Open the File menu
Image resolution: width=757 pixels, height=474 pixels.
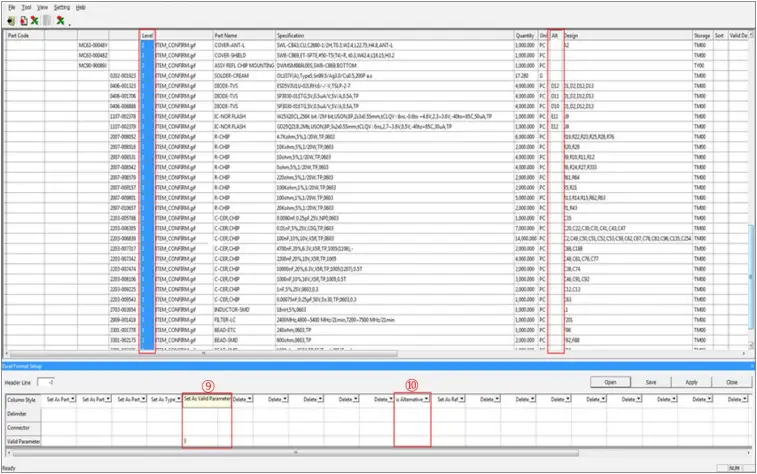tap(12, 7)
